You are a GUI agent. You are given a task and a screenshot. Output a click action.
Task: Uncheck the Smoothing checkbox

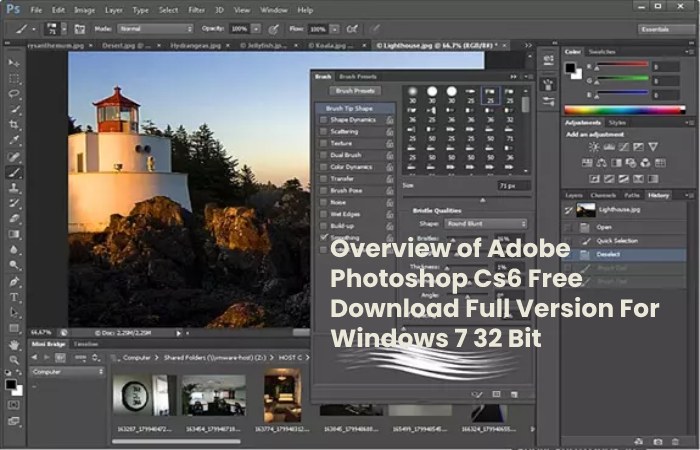[324, 238]
